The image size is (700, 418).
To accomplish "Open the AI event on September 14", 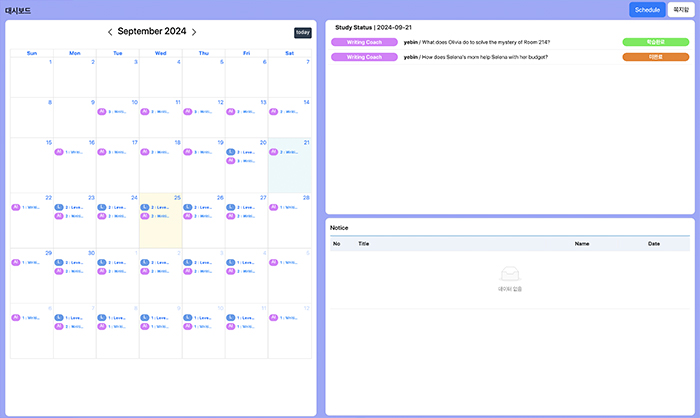I will click(273, 112).
